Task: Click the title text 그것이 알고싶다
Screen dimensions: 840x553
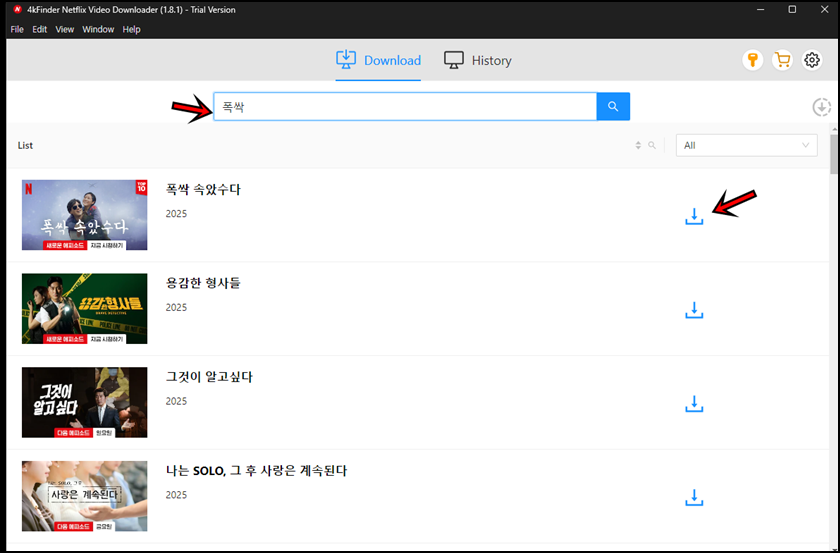Action: click(209, 377)
